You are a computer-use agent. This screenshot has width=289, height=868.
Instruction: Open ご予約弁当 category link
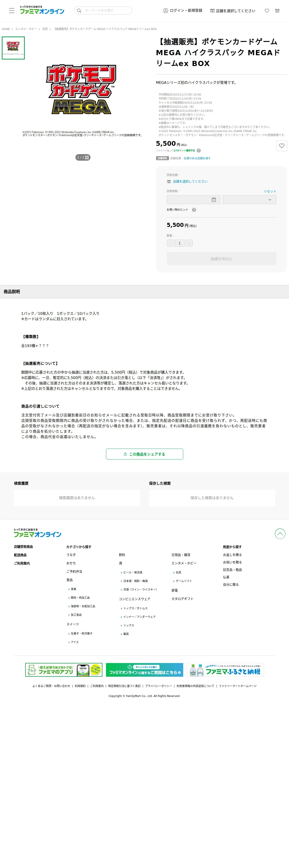74,571
